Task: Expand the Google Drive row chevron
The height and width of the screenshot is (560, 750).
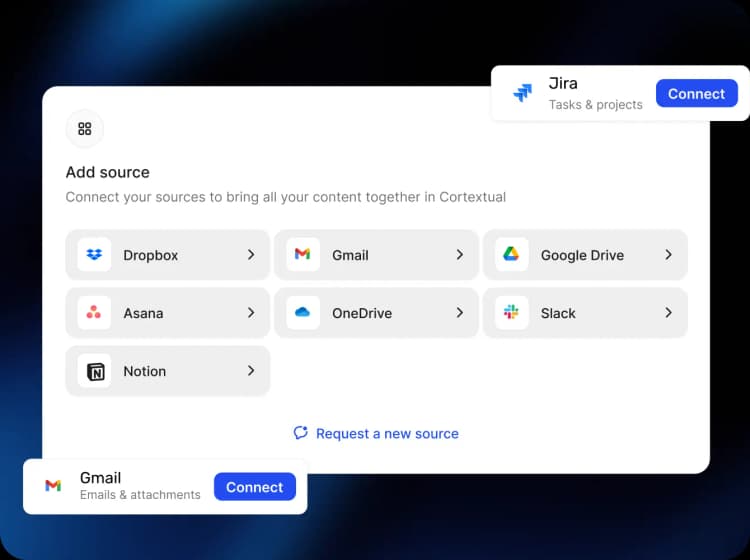Action: pyautogui.click(x=668, y=255)
